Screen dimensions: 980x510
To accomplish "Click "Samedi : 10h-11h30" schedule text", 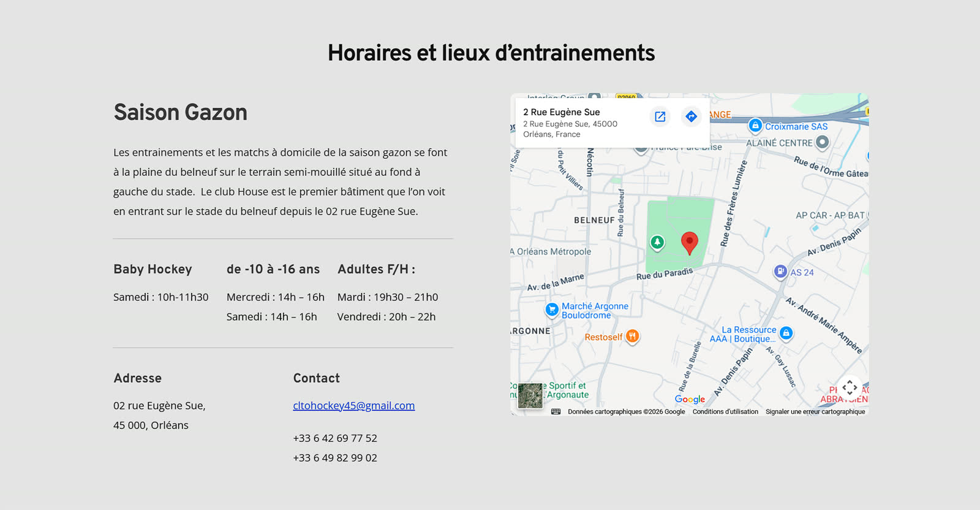I will pos(161,297).
